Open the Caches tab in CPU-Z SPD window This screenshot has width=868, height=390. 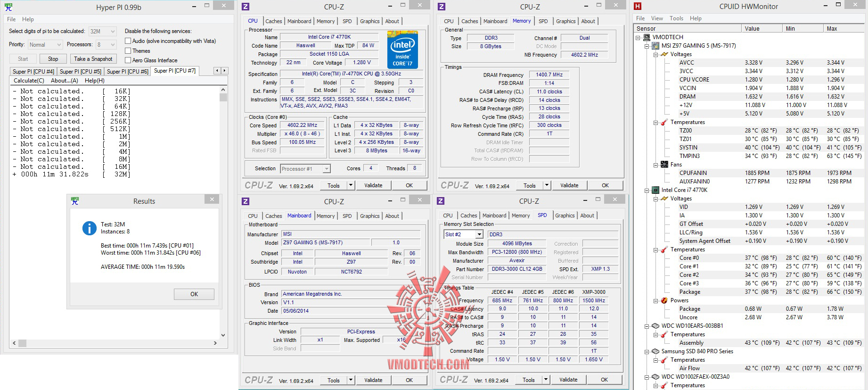(469, 216)
